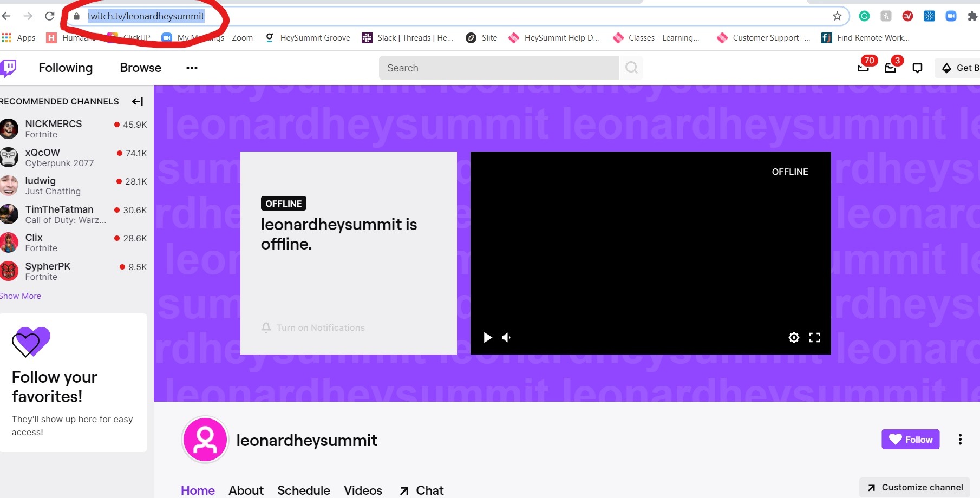The width and height of the screenshot is (980, 498).
Task: Select the About channel tab
Action: coord(246,490)
